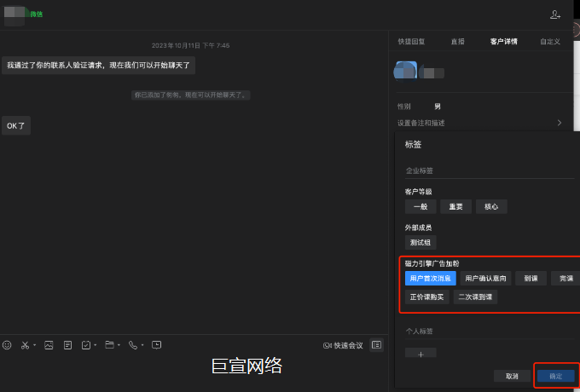Toggle the sidebar panel icon
The image size is (580, 392).
pyautogui.click(x=376, y=345)
